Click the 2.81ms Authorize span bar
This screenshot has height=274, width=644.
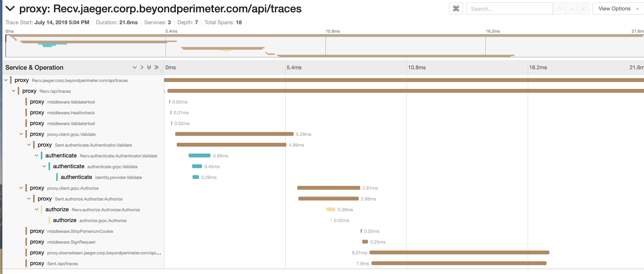[329, 188]
